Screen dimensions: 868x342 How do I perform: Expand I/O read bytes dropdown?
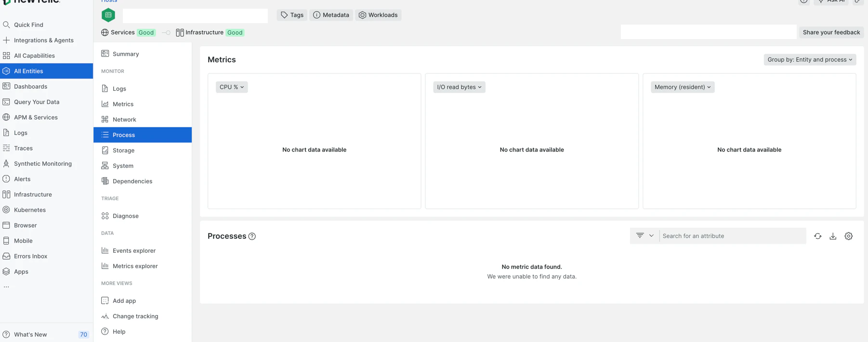coord(459,87)
